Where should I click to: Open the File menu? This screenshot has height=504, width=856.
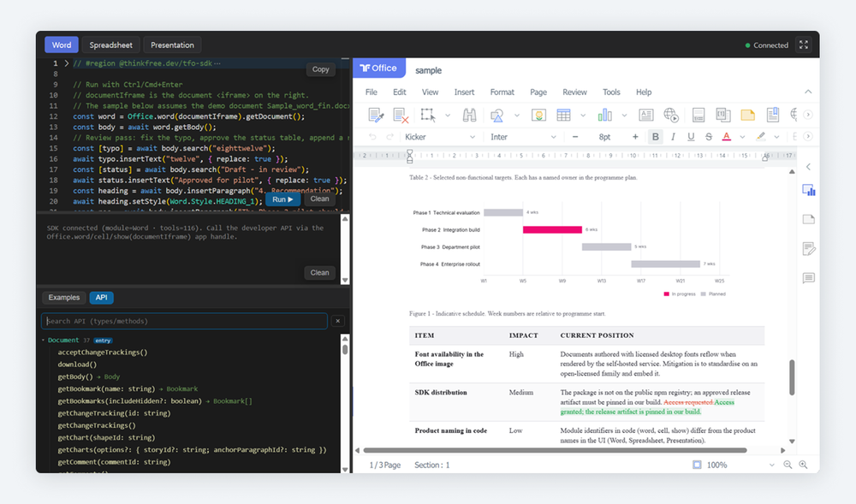click(372, 92)
